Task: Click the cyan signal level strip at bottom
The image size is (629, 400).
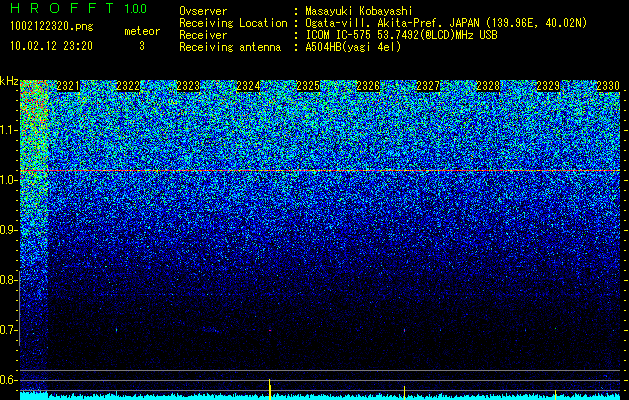Action: (x=320, y=396)
